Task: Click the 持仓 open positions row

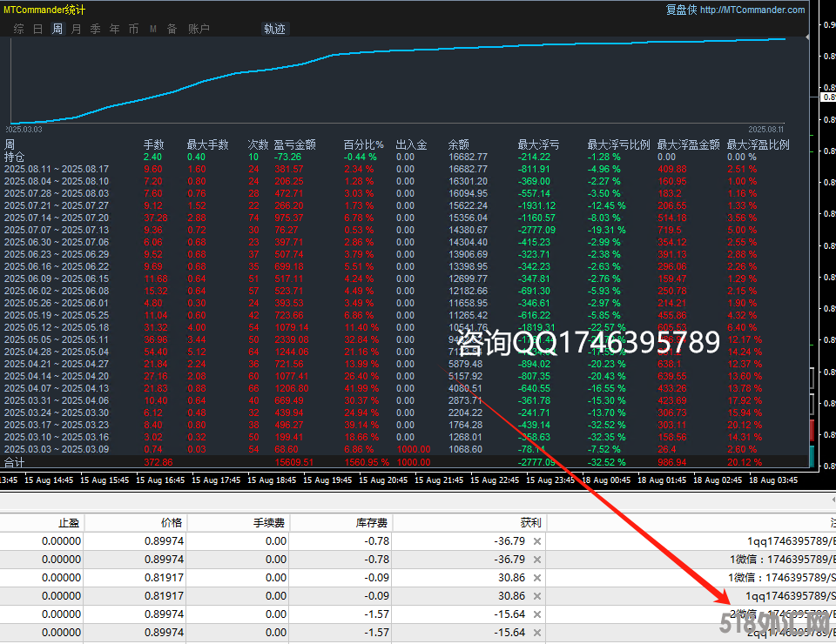Action: [15, 157]
